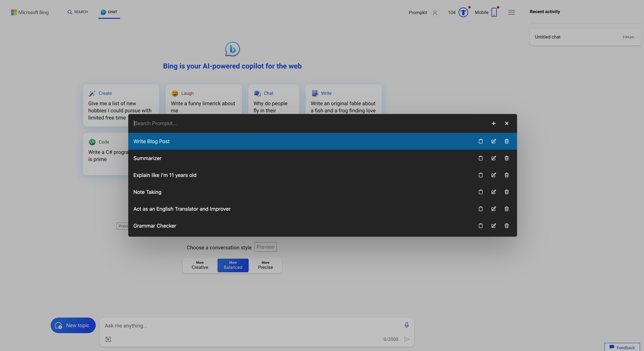Delete the Explain like I'm 11 prompt

[x=507, y=175]
